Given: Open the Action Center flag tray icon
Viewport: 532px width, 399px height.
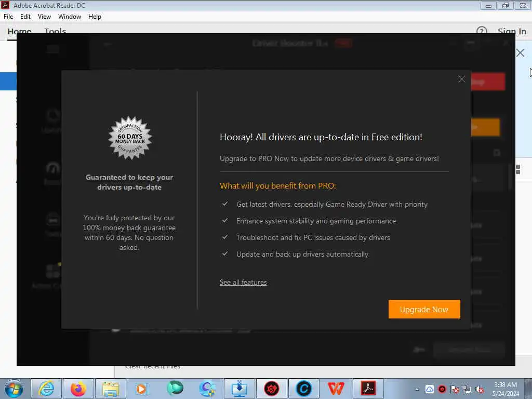Looking at the screenshot, I should point(455,390).
